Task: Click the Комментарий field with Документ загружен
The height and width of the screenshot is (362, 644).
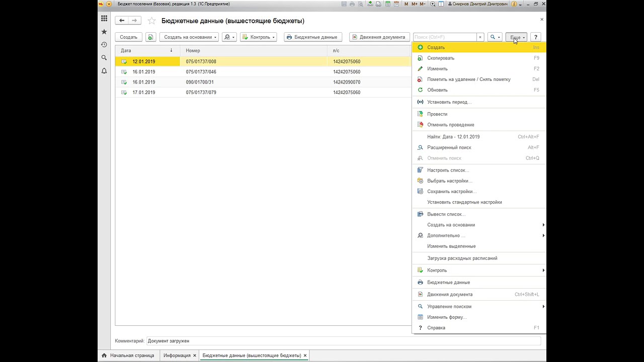Action: [344, 341]
